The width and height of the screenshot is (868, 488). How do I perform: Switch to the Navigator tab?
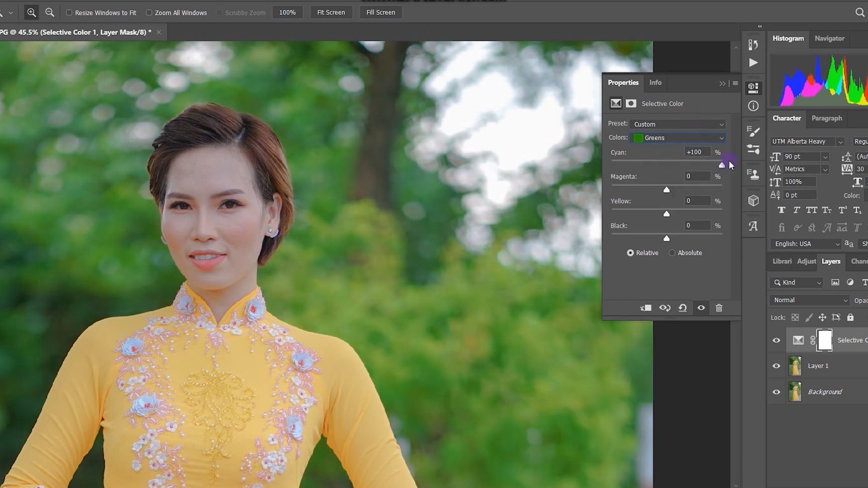coord(829,39)
